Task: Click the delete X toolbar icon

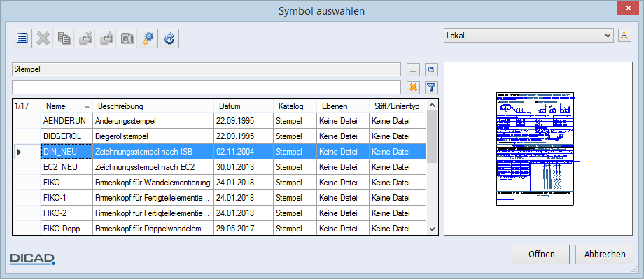Action: point(43,38)
